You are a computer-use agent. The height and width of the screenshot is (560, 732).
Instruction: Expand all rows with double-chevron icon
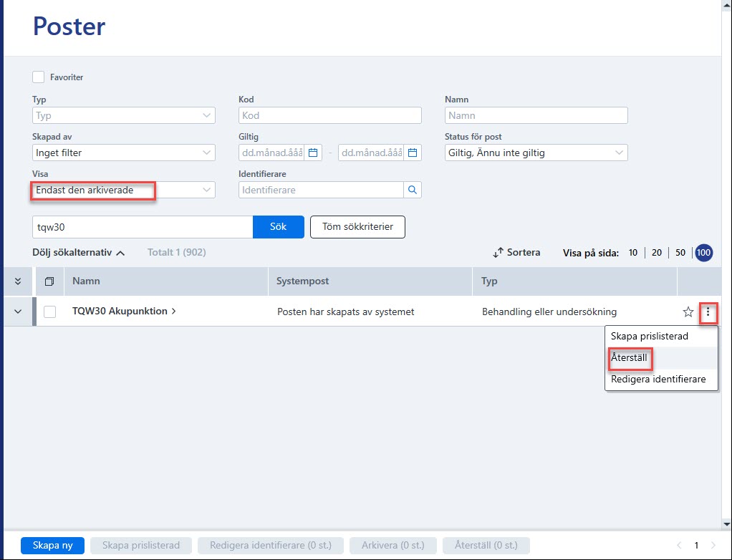click(18, 281)
